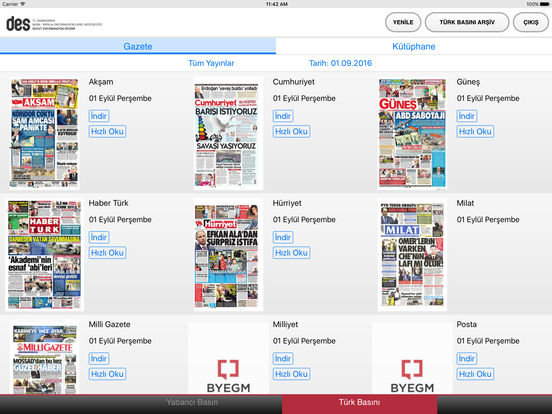Open the Tüm Yayınlar filter
This screenshot has height=414, width=552.
click(x=211, y=63)
